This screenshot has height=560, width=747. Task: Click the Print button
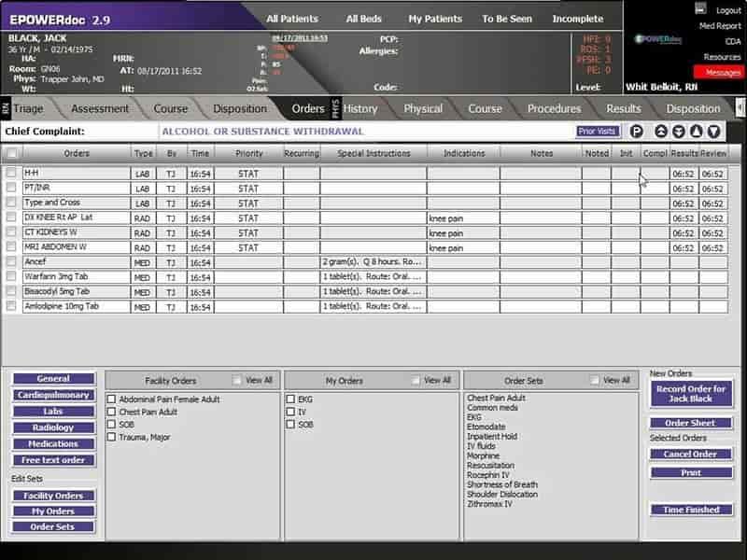click(691, 473)
